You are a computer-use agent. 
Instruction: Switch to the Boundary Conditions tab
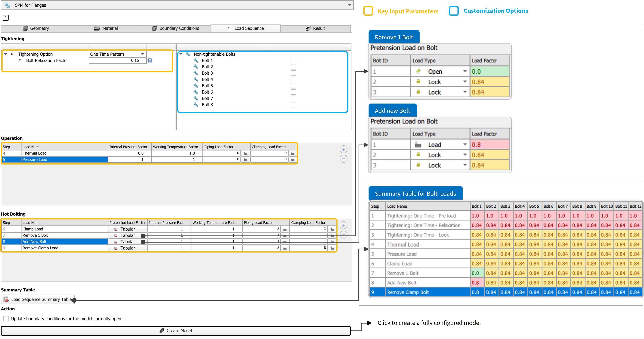[175, 28]
